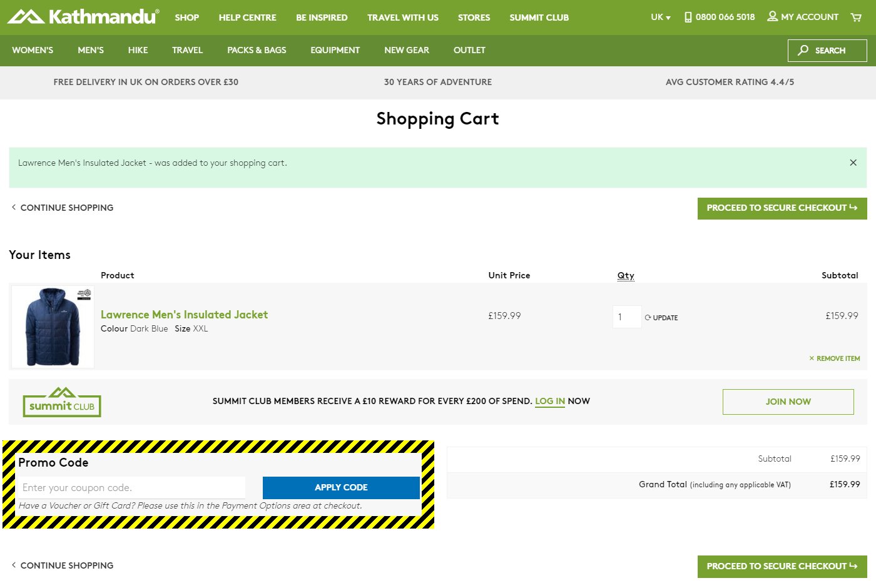Image resolution: width=876 pixels, height=588 pixels.
Task: Go to Stores page
Action: tap(474, 18)
